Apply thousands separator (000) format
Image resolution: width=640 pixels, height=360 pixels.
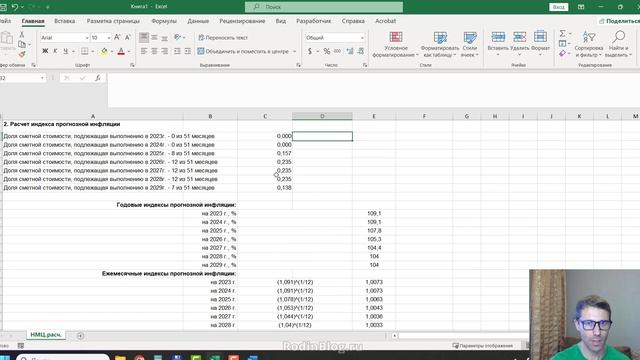pyautogui.click(x=337, y=51)
